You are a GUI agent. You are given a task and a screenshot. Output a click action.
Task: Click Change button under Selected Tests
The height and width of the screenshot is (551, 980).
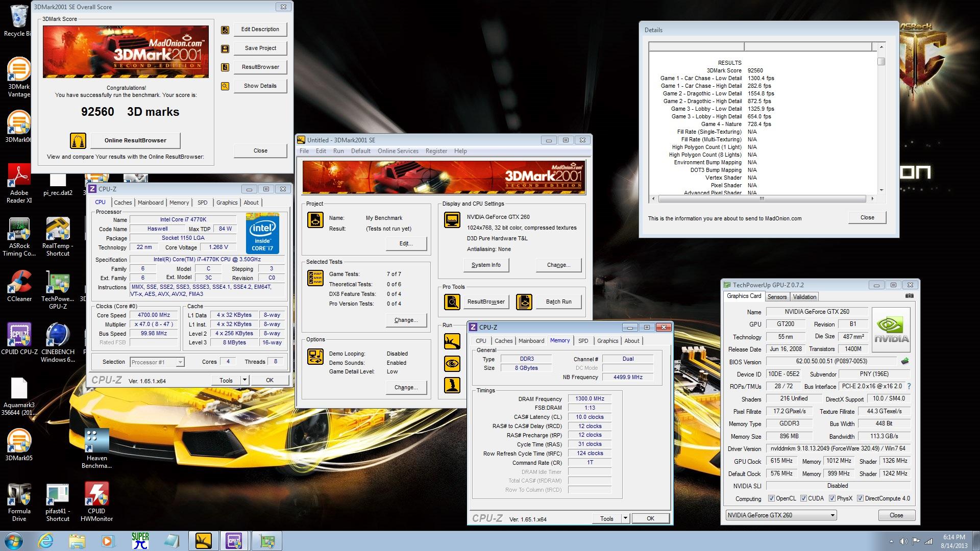point(406,320)
